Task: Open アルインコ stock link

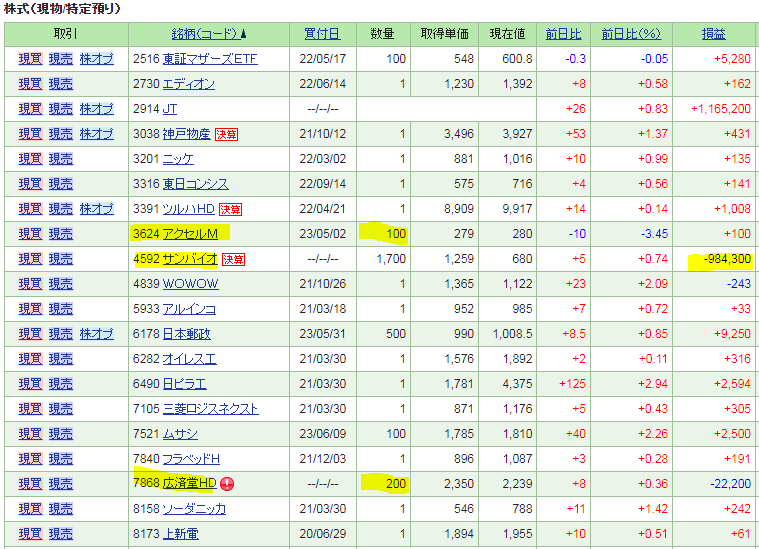Action: (189, 309)
